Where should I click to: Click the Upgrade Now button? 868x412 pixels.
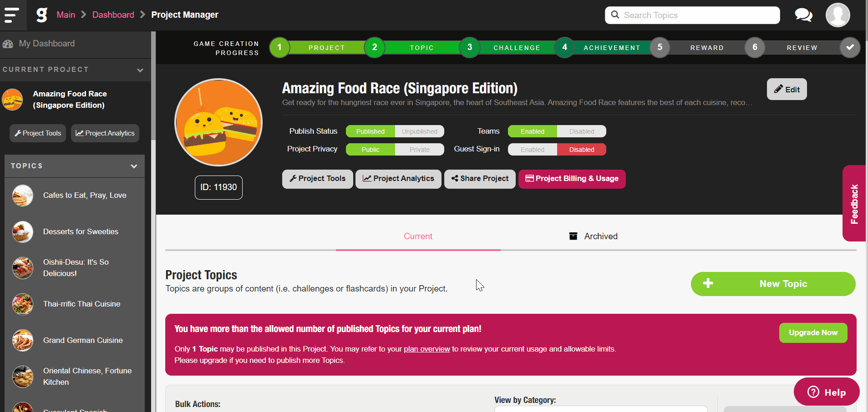(813, 332)
